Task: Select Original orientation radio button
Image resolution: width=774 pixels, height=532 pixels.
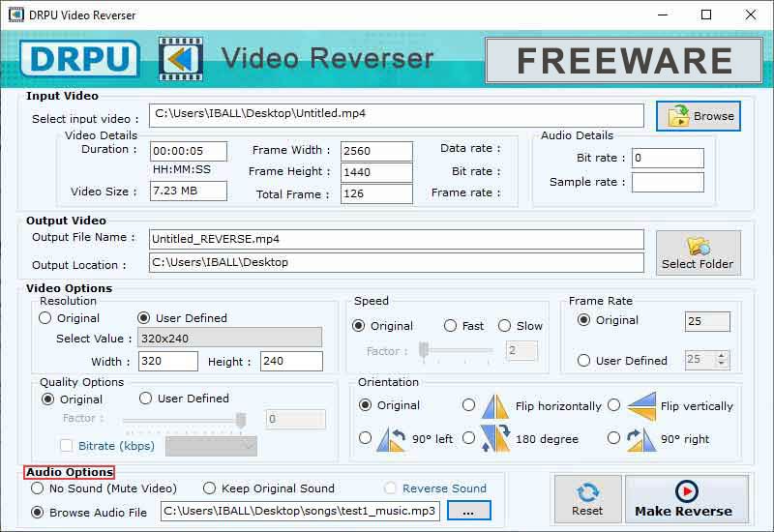Action: (366, 405)
